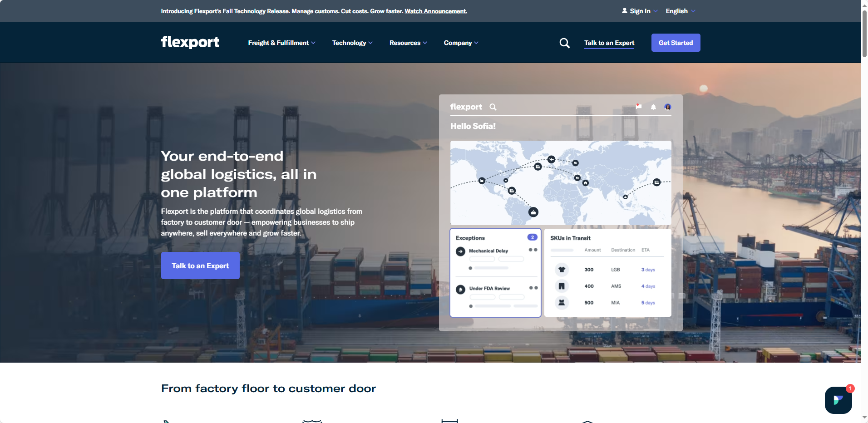Toggle the Exceptions badge showing 2
Screen dimensions: 868x423
click(x=532, y=237)
